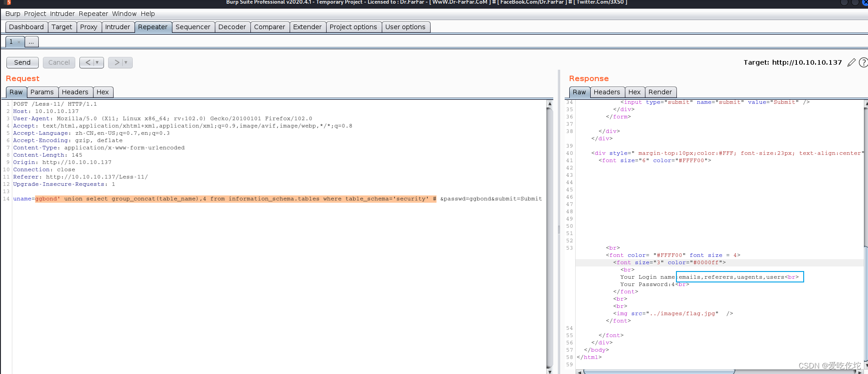868x374 pixels.
Task: Open the Burp menu
Action: point(13,14)
